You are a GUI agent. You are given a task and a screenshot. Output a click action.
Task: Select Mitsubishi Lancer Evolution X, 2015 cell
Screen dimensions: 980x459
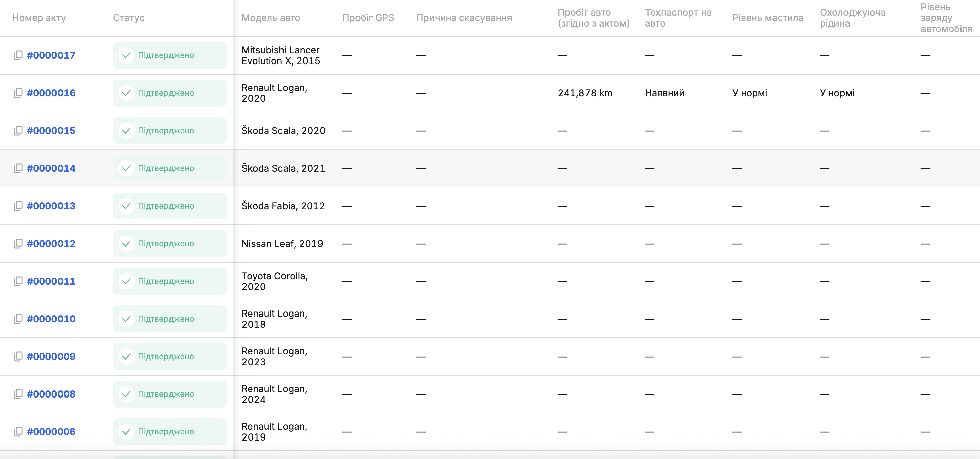(281, 55)
